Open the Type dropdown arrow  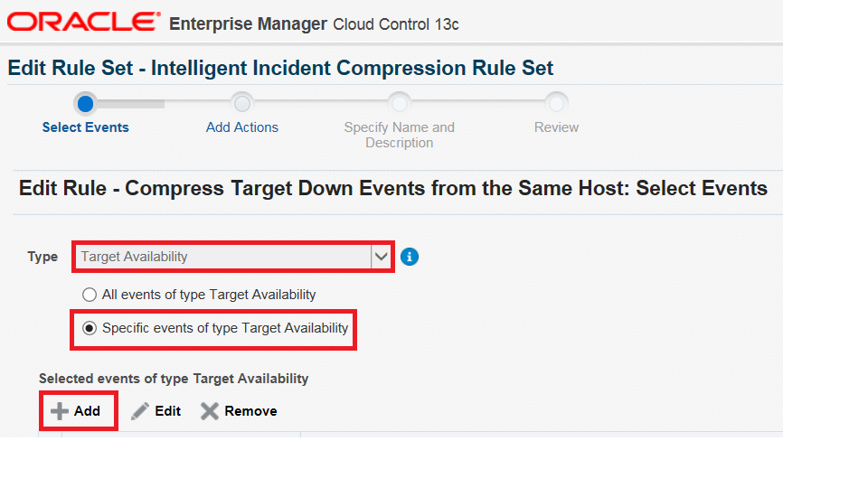381,257
